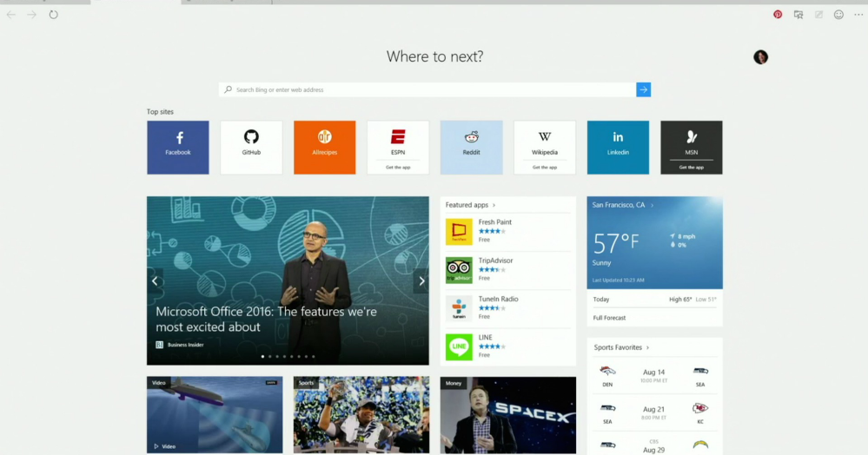Open the Aug 14 DEN vs SEA game
The image size is (868, 455).
coord(654,376)
